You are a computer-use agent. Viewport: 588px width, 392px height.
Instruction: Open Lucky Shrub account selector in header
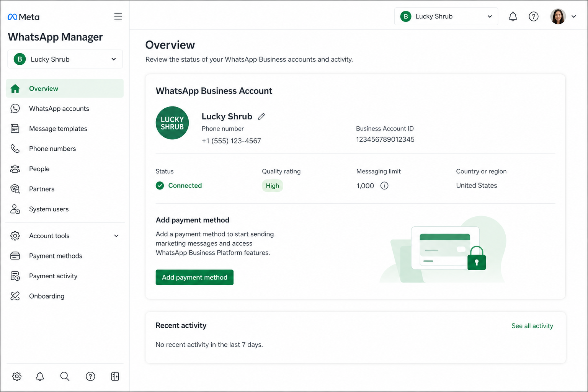click(x=446, y=16)
